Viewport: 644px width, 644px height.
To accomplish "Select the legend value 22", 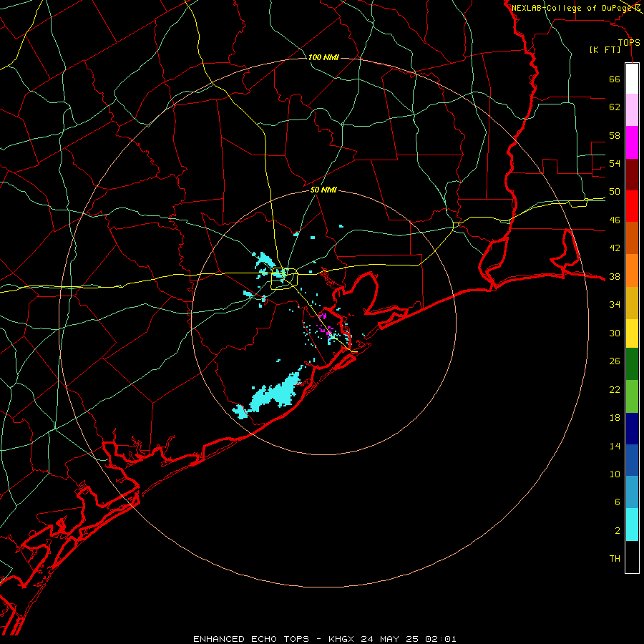I will coord(615,389).
